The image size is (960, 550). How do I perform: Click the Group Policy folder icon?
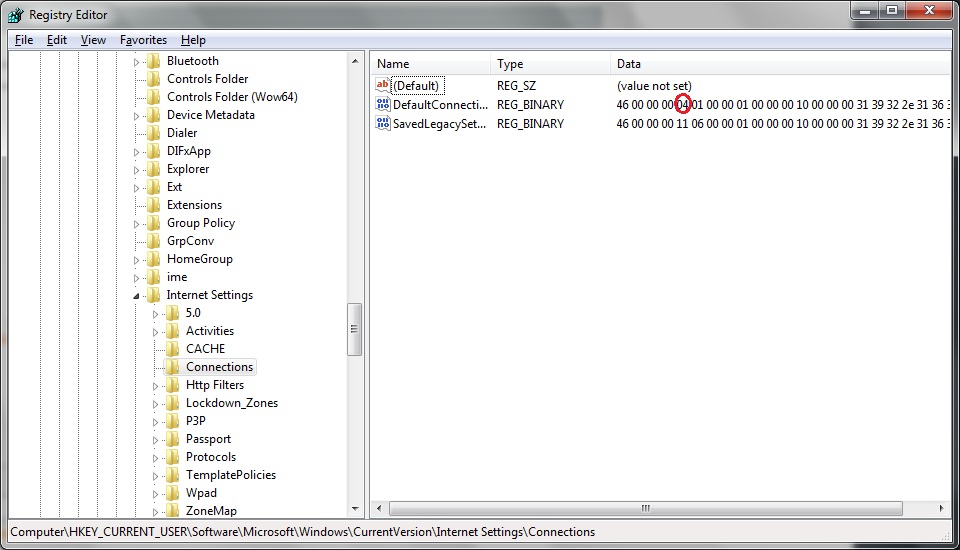[154, 223]
